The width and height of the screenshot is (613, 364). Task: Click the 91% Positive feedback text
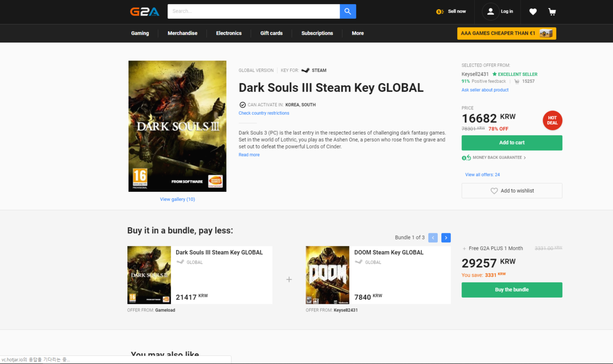pos(484,81)
